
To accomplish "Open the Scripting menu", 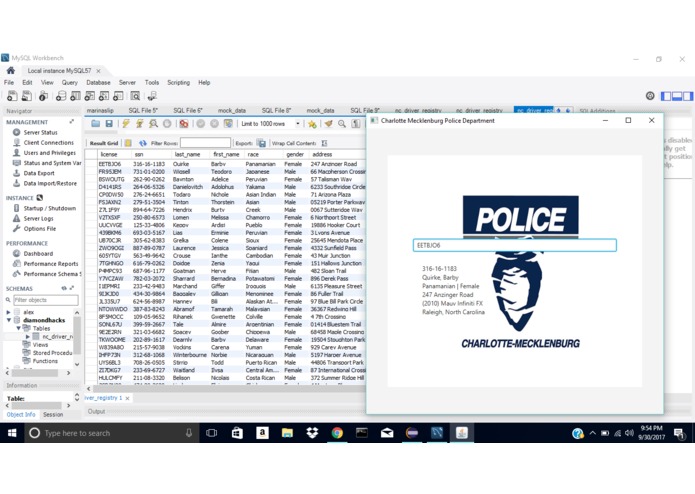I will point(179,82).
